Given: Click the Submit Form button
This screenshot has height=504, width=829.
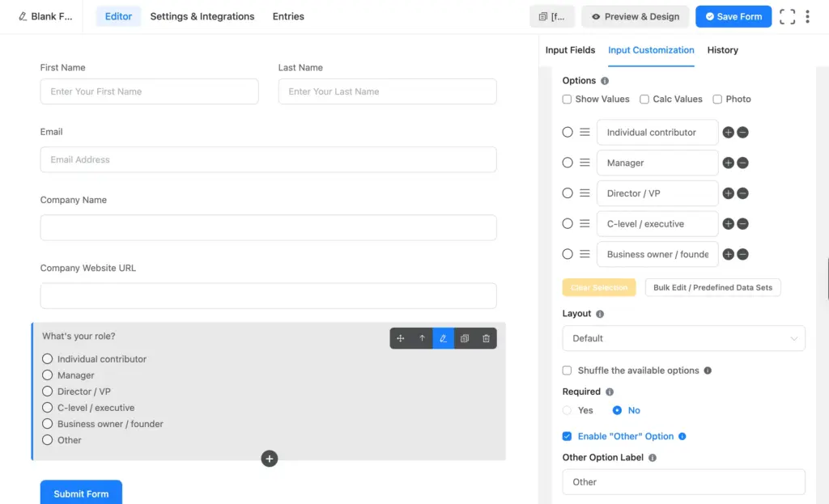Looking at the screenshot, I should pos(81,493).
